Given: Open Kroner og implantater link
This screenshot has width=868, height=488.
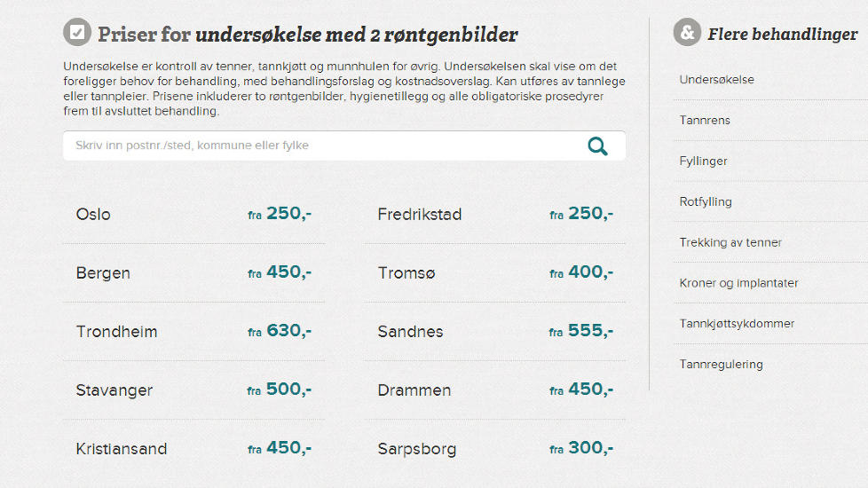Looking at the screenshot, I should (738, 283).
